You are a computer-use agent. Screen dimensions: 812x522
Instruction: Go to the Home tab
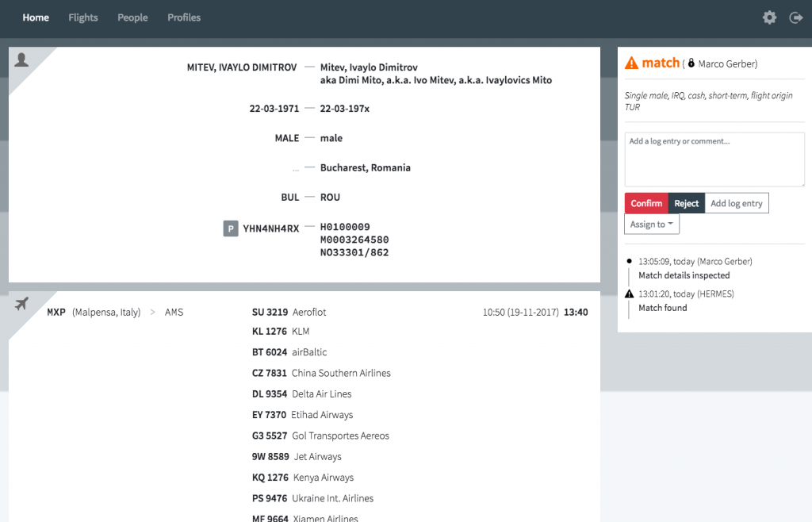36,17
